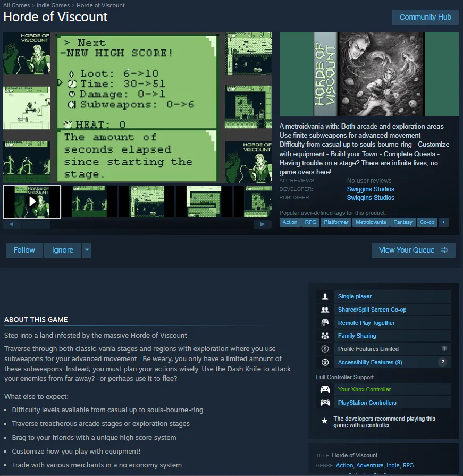Follow Horde of Viscount
The image size is (463, 476).
[x=24, y=250]
